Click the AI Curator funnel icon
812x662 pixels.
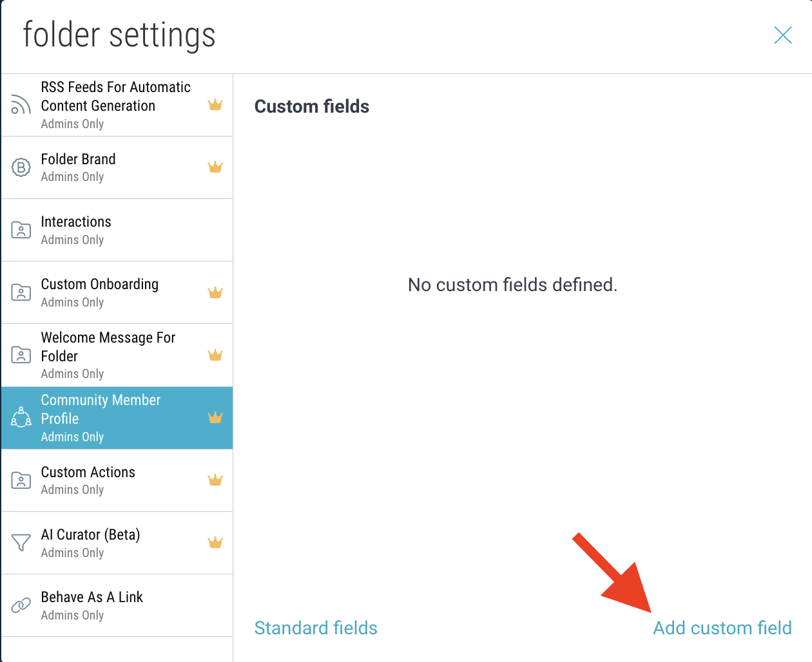tap(21, 543)
